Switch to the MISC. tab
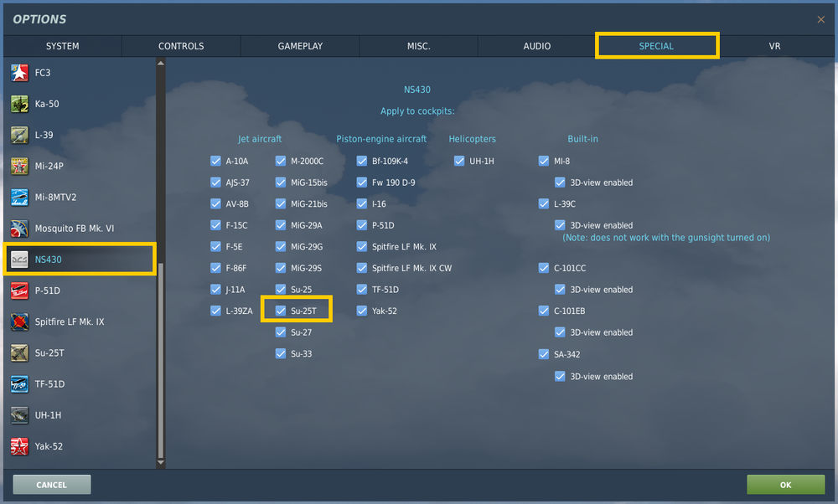Image resolution: width=838 pixels, height=504 pixels. coord(418,46)
